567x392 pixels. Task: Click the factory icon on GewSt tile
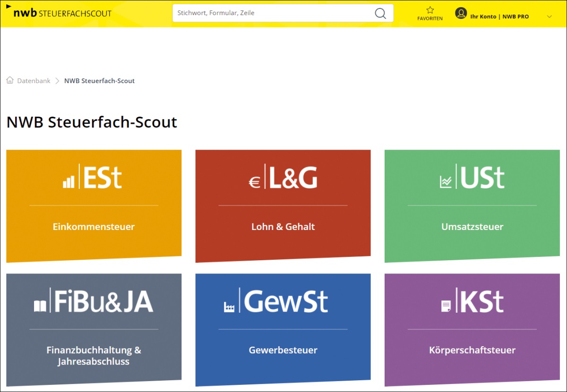tap(229, 307)
